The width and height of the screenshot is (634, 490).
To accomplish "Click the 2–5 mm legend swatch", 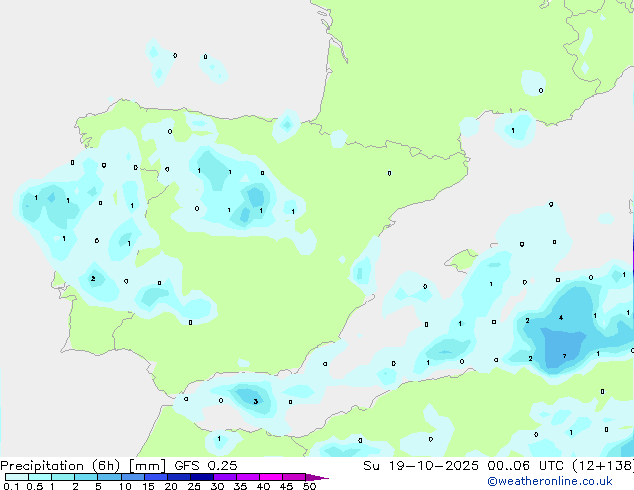I will click(86, 477).
